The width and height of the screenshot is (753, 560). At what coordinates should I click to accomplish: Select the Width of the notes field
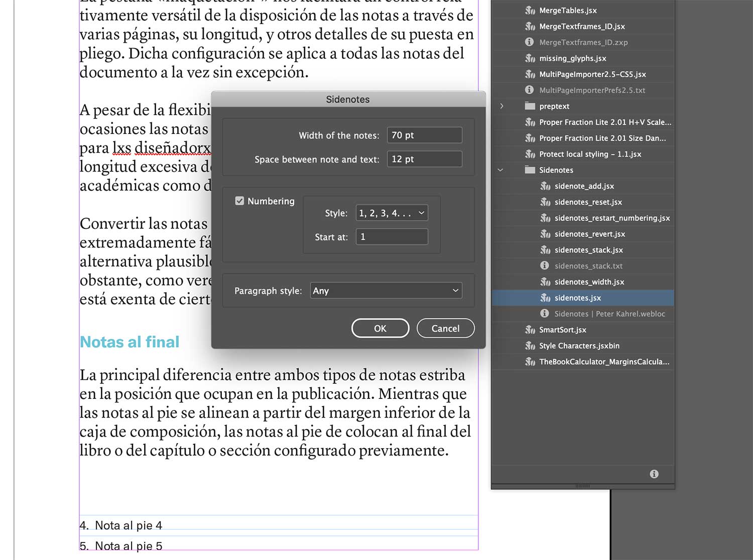click(424, 134)
